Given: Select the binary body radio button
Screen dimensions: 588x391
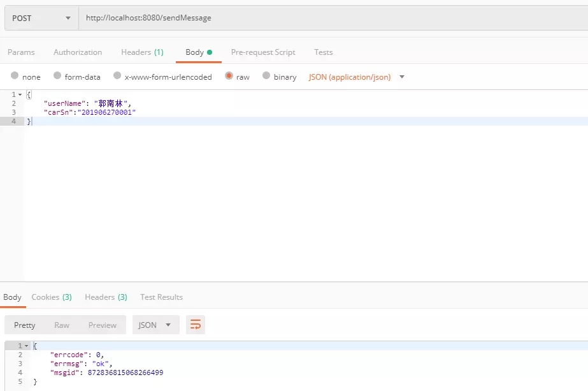Looking at the screenshot, I should click(x=266, y=75).
